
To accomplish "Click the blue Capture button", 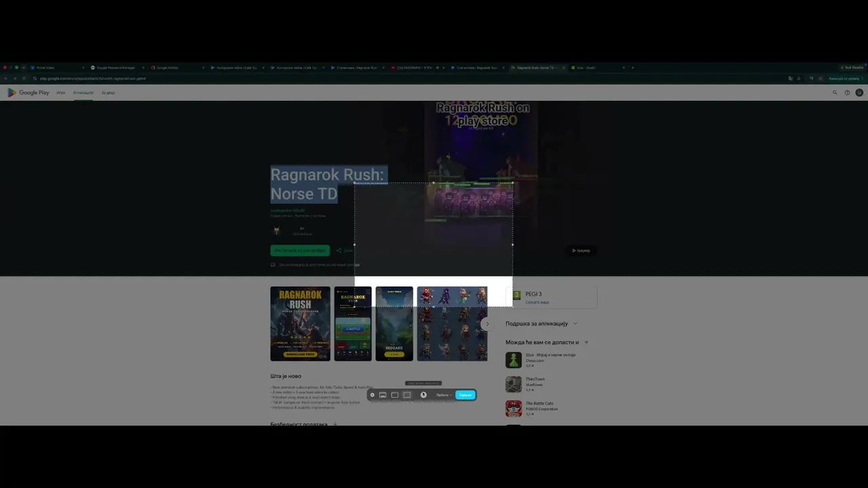I will 465,395.
